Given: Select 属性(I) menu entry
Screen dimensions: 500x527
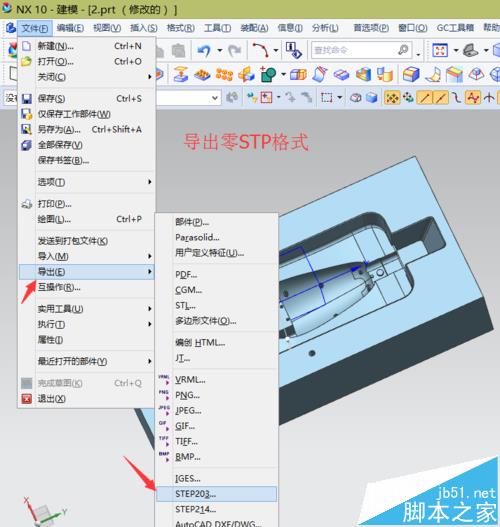Looking at the screenshot, I should pyautogui.click(x=87, y=340).
